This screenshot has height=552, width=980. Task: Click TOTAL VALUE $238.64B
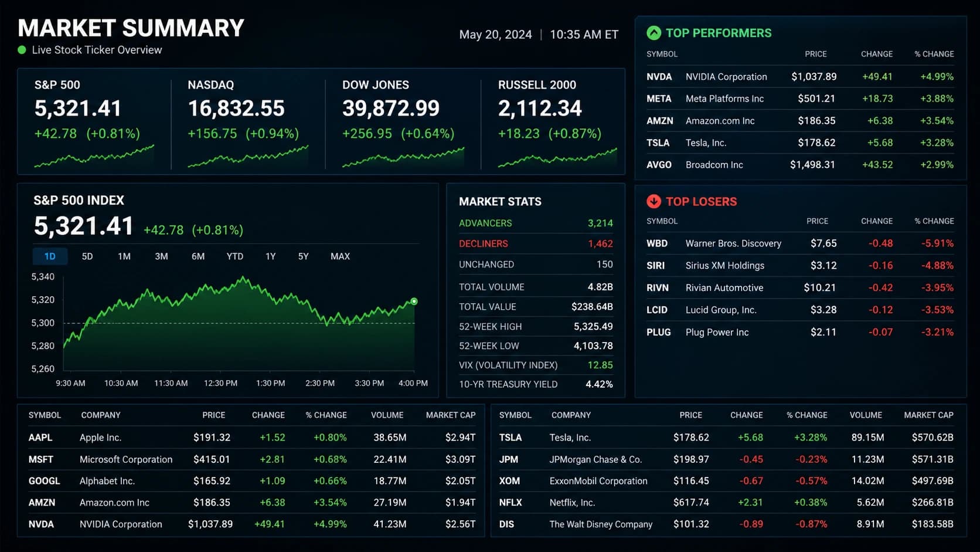click(x=592, y=307)
